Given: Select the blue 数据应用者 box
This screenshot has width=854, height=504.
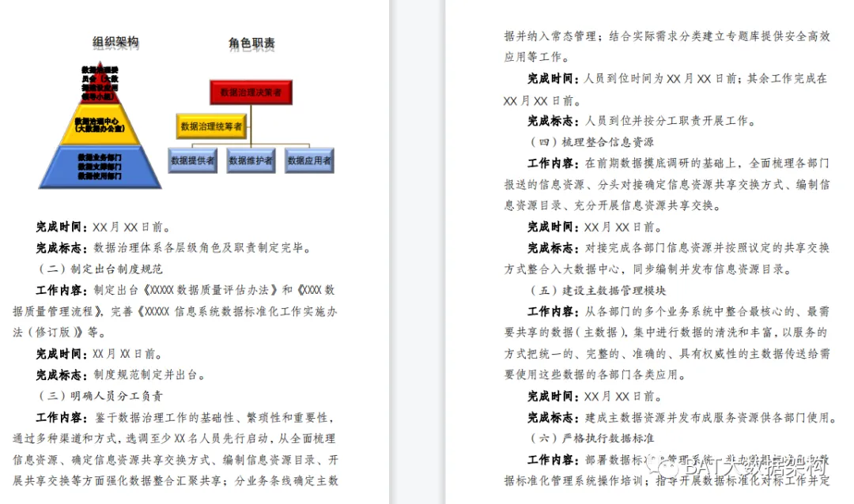Looking at the screenshot, I should click(309, 160).
